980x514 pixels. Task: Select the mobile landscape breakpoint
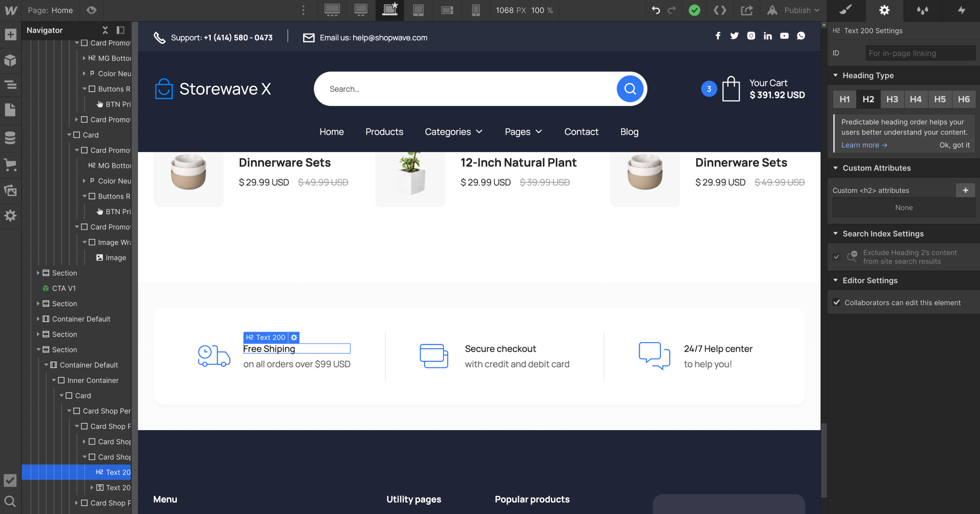(x=447, y=10)
